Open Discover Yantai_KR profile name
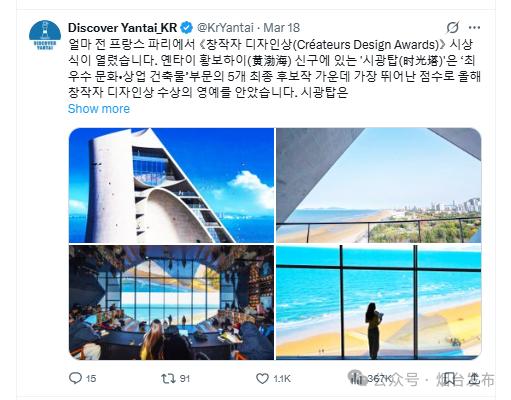Screen dimensions: 511x400 click(122, 28)
